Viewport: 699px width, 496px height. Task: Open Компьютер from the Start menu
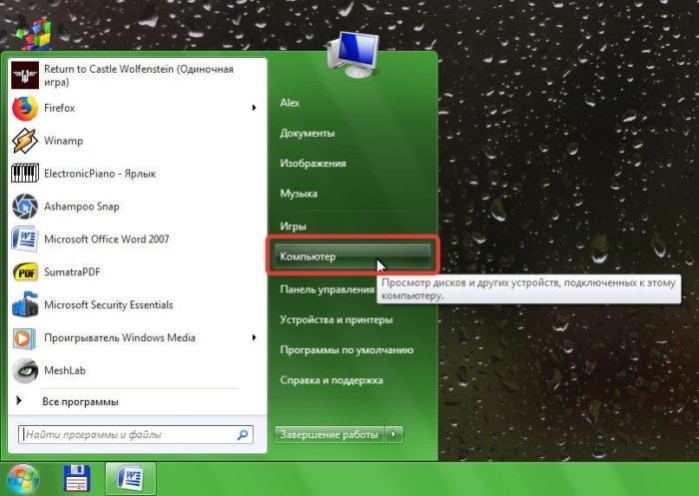tap(353, 256)
